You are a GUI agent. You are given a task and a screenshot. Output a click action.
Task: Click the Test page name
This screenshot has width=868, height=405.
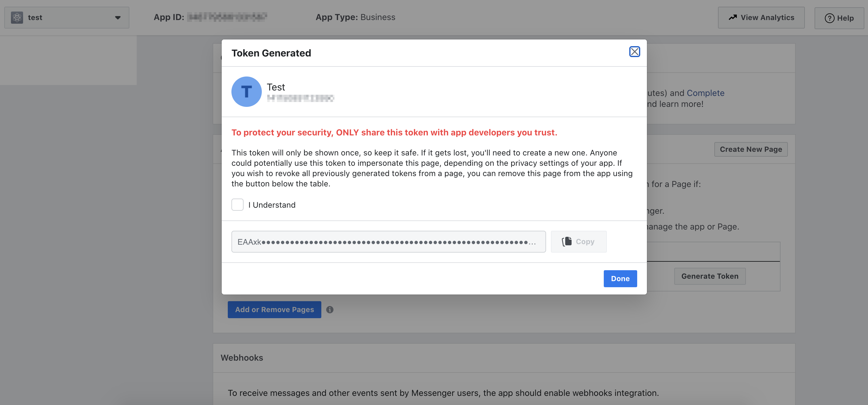click(276, 87)
